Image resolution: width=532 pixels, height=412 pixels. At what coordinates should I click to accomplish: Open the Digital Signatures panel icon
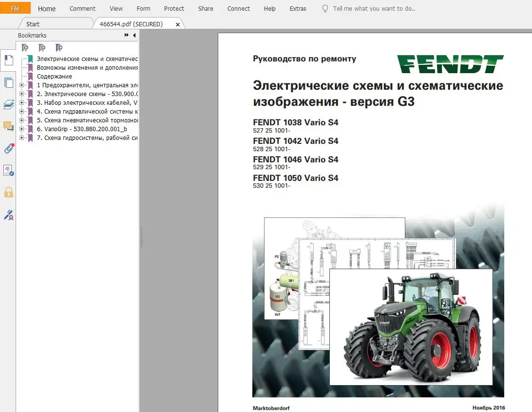click(x=8, y=215)
